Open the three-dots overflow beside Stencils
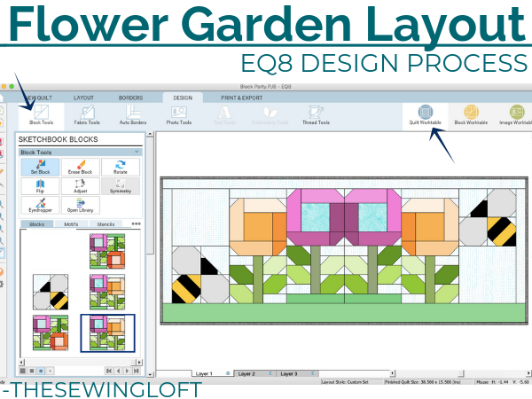Screen dimensions: 532x399 (136, 224)
